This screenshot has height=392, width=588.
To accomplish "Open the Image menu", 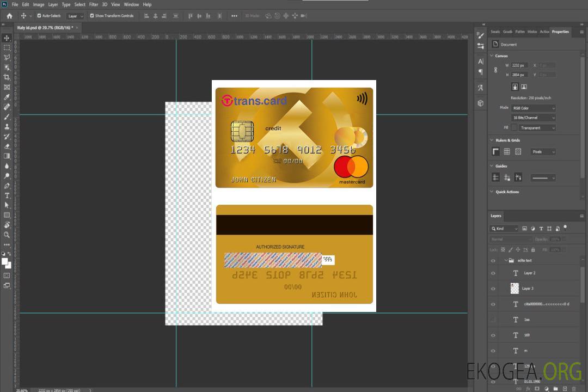I will [x=38, y=4].
